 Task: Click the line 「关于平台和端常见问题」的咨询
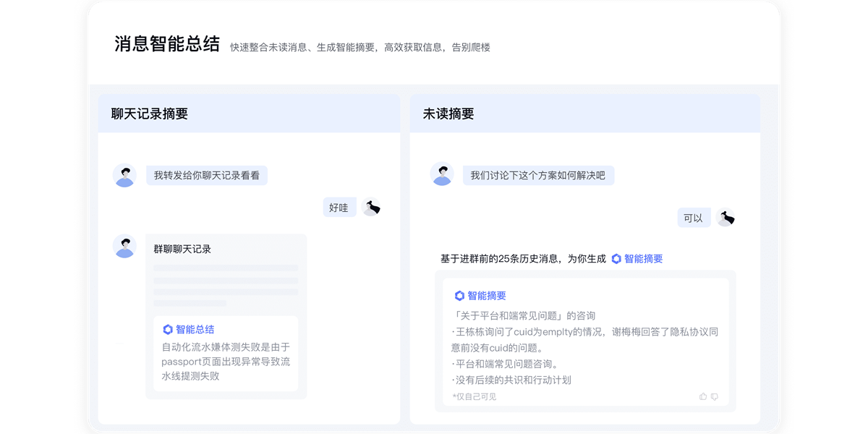(523, 316)
